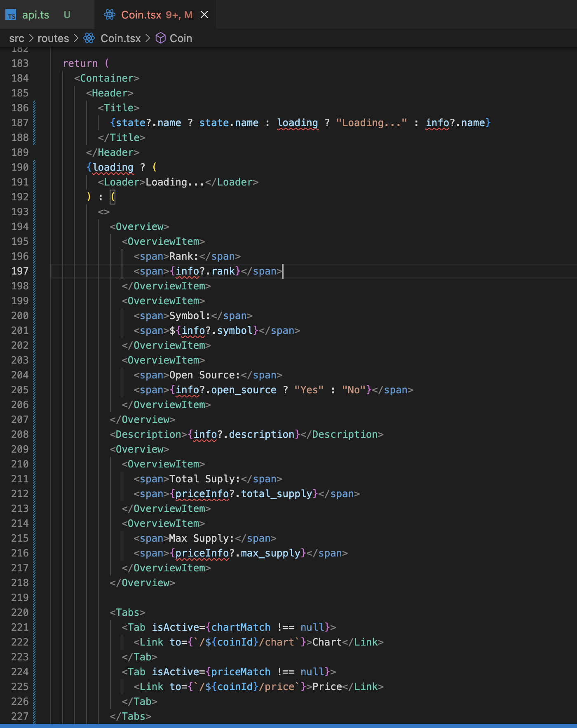Click the 'Rank:' text on line 196
This screenshot has height=728, width=577.
click(184, 256)
